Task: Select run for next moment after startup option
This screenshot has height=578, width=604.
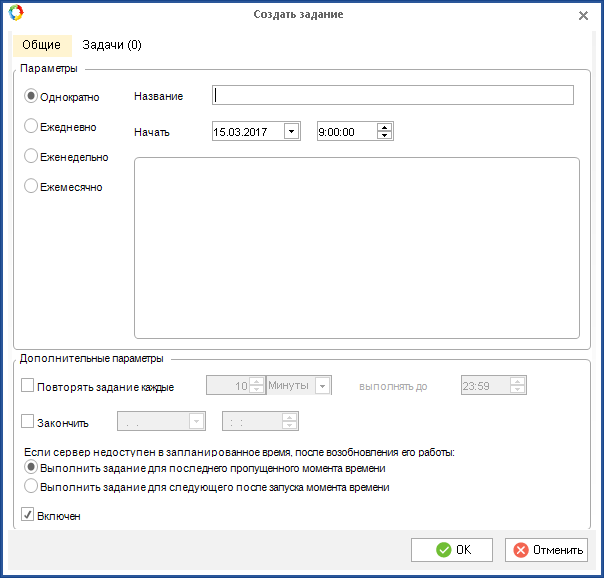Action: point(31,487)
